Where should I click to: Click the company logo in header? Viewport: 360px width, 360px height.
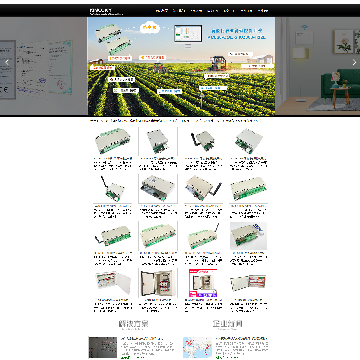click(106, 12)
